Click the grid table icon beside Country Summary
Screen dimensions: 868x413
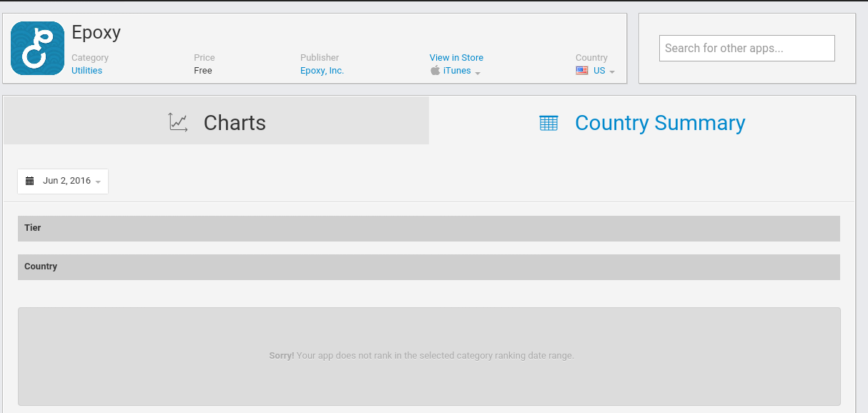pyautogui.click(x=548, y=122)
